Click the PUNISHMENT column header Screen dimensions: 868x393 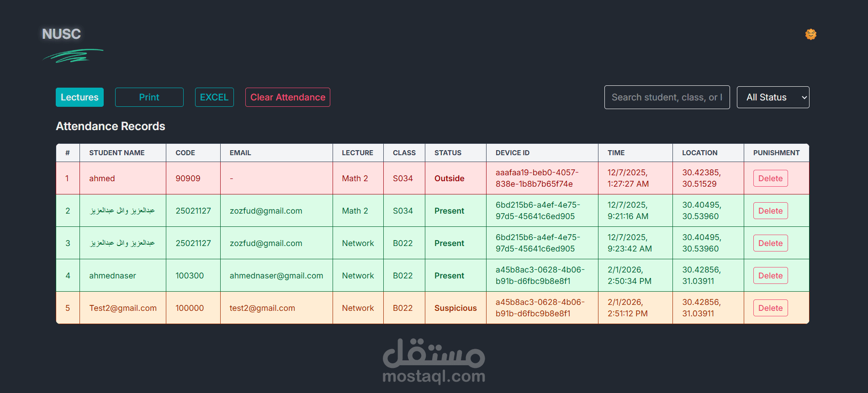(x=777, y=153)
